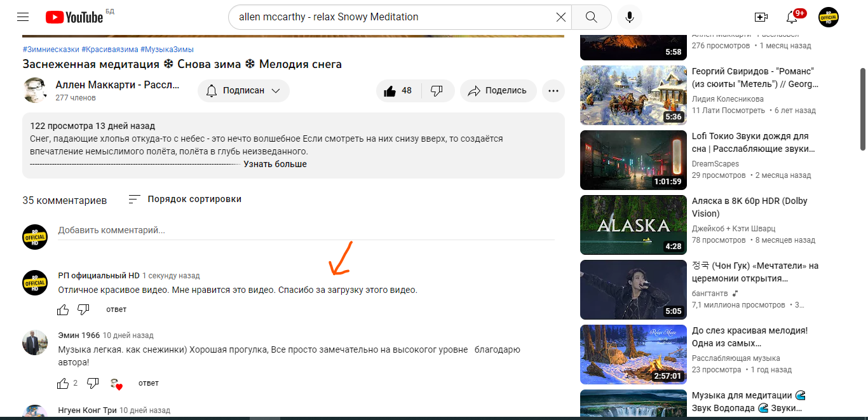Open 정국 (Чон Гук) «Мечтатели» title

pyautogui.click(x=755, y=272)
